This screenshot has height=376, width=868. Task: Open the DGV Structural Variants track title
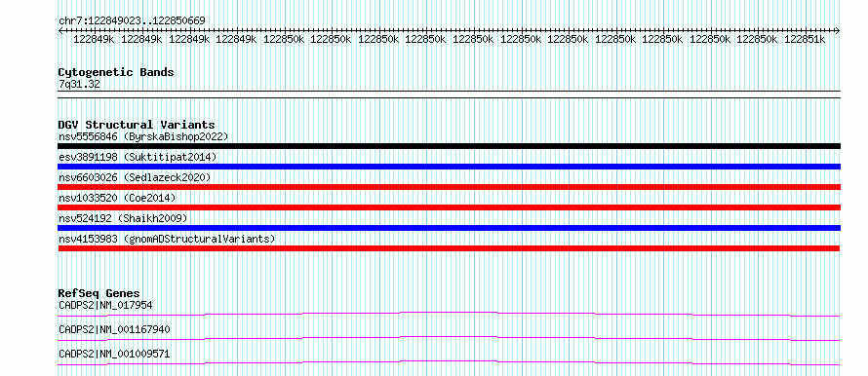coord(137,125)
